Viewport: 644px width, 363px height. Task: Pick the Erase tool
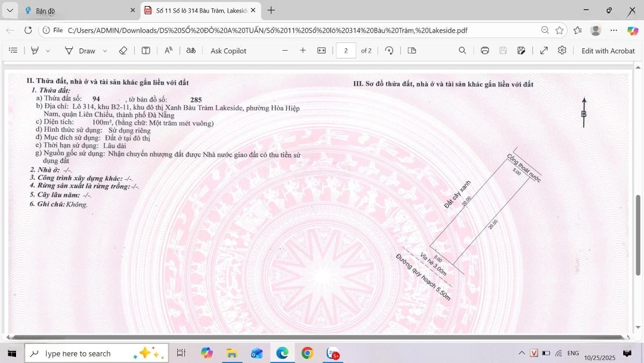[x=123, y=51]
